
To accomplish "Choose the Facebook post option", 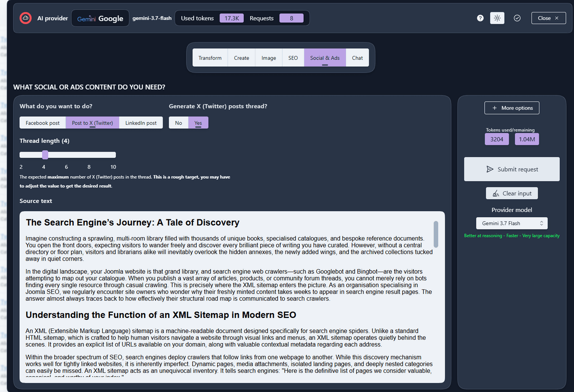I will click(43, 123).
